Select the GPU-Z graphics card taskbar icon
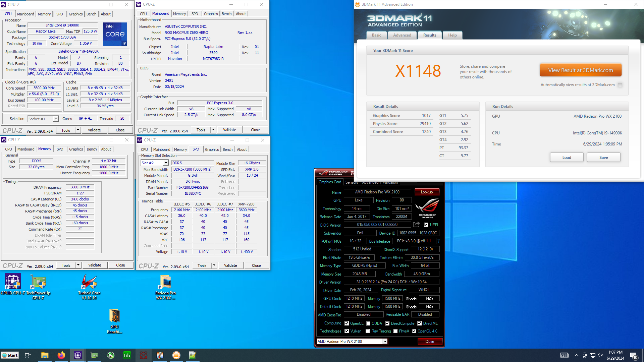This screenshot has width=644, height=362. (x=94, y=355)
